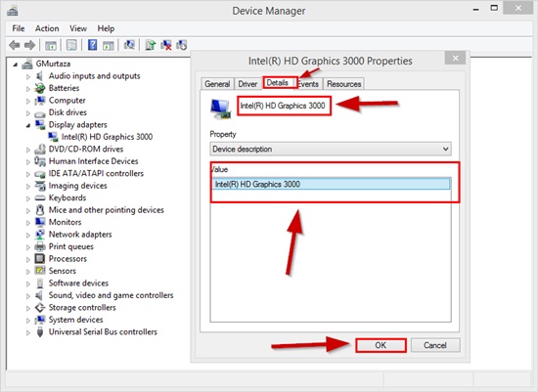Click Uninstall device icon with red X
Viewport: 538px width, 392px height.
[x=166, y=45]
